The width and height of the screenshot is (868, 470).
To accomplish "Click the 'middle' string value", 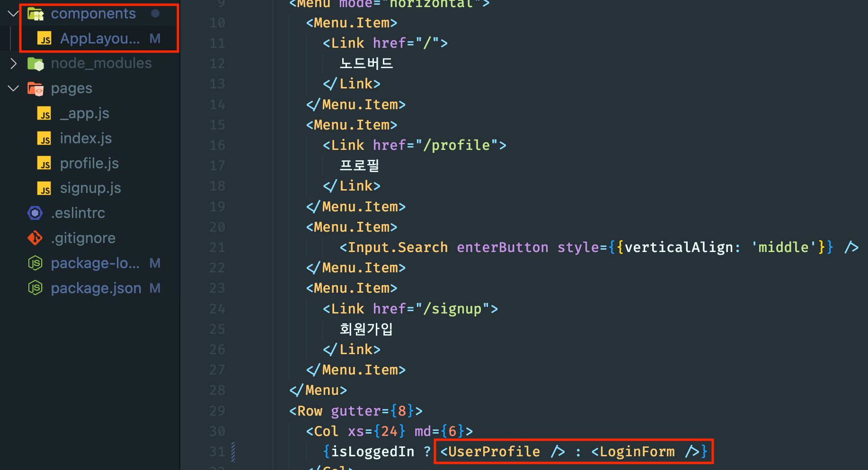I will tap(783, 247).
